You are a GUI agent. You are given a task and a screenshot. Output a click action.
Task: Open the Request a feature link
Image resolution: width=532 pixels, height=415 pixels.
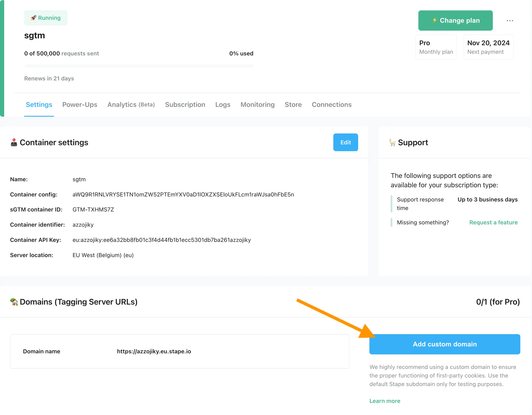pyautogui.click(x=493, y=222)
